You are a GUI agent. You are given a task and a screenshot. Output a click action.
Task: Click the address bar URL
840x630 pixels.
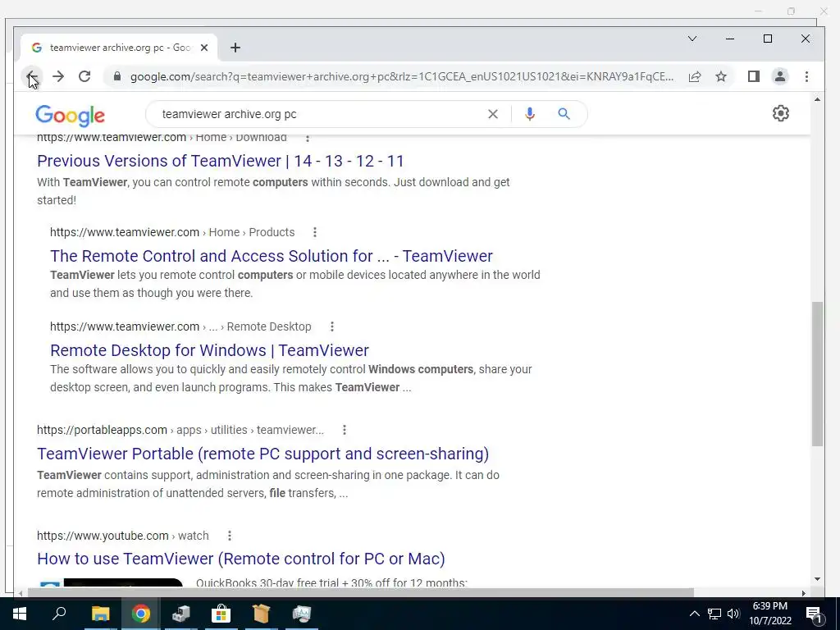click(x=402, y=76)
